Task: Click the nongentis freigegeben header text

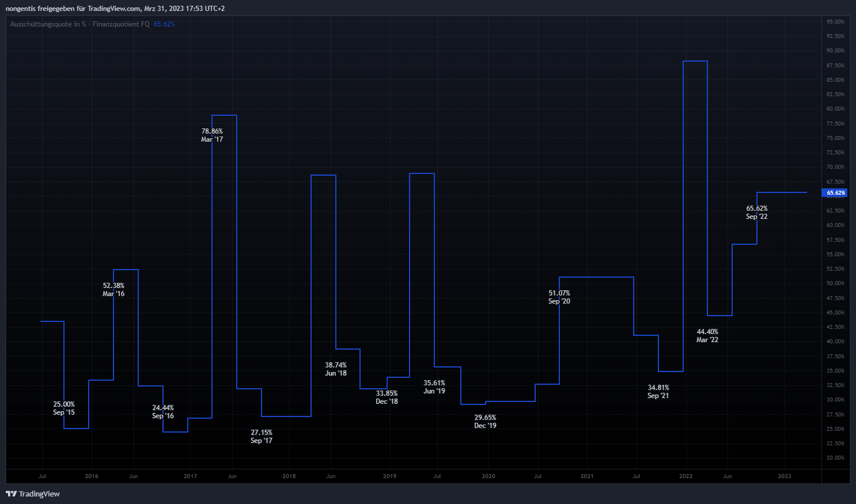Action: point(115,9)
